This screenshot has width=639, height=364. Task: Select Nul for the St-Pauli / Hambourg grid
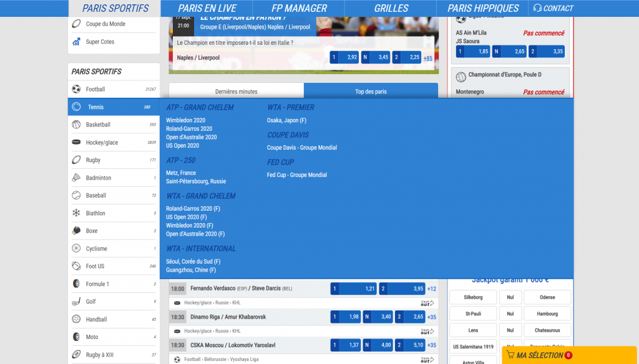click(510, 314)
